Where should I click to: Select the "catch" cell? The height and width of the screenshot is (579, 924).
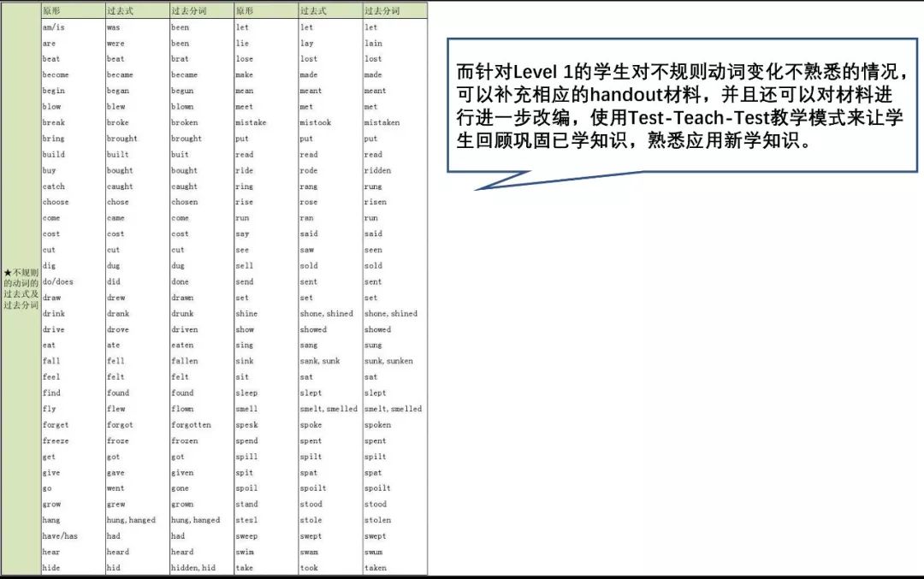pos(54,186)
